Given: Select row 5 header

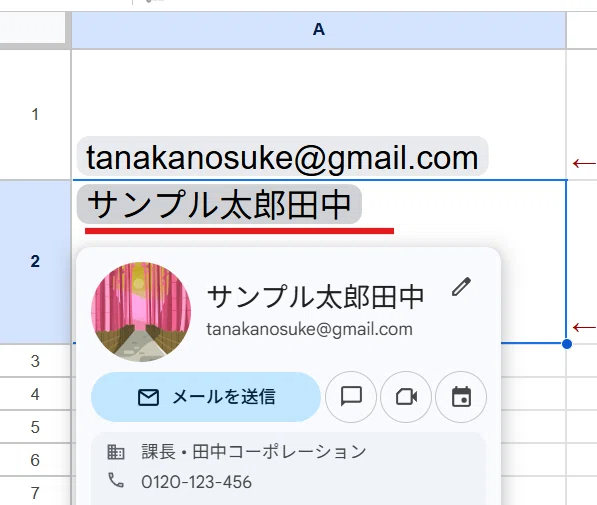Looking at the screenshot, I should [x=35, y=427].
